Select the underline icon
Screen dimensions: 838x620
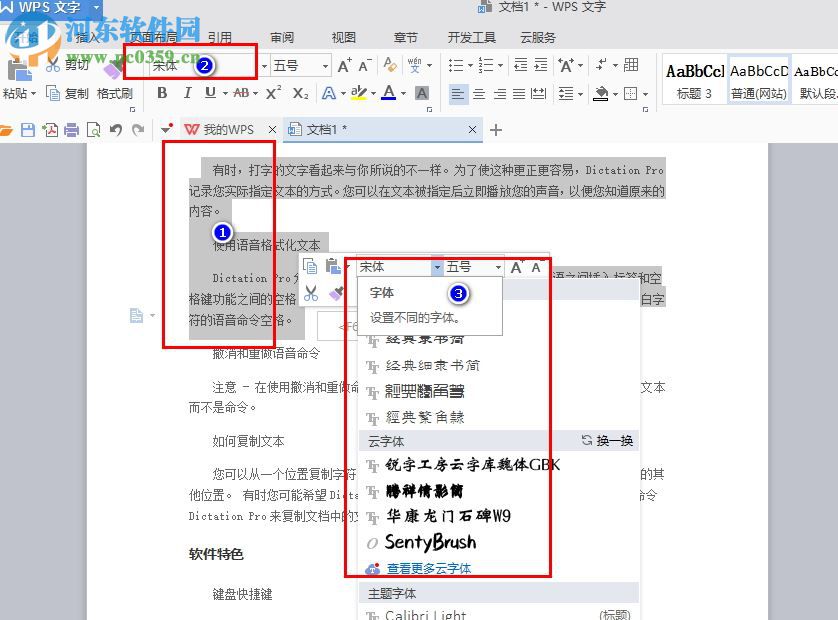point(212,92)
